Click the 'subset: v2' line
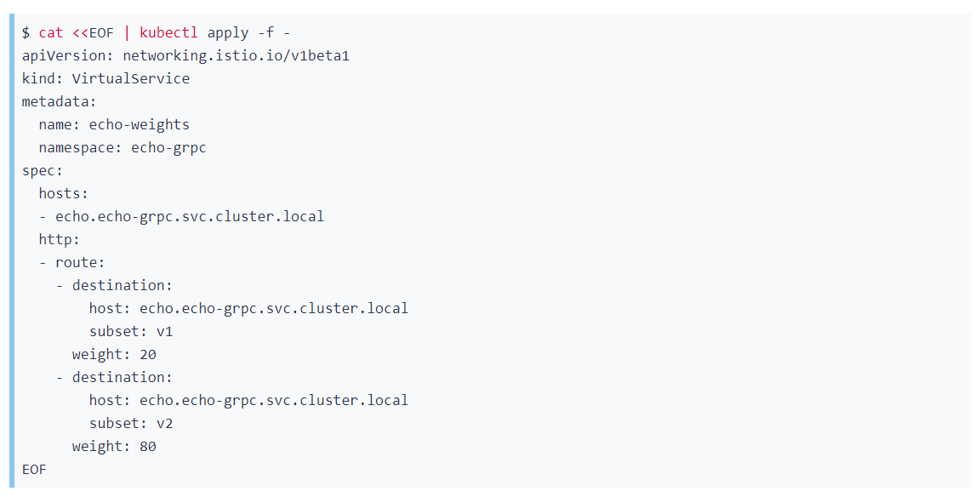Image resolution: width=980 pixels, height=497 pixels. pyautogui.click(x=131, y=423)
